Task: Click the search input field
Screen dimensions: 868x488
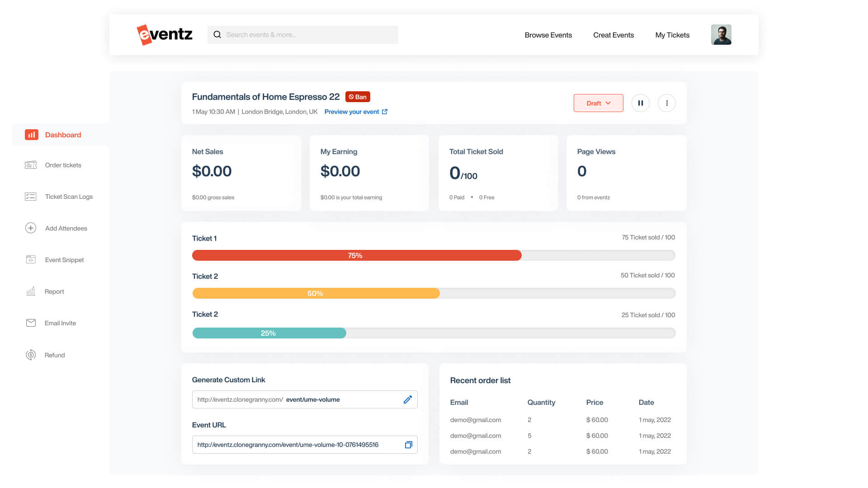Action: [303, 34]
